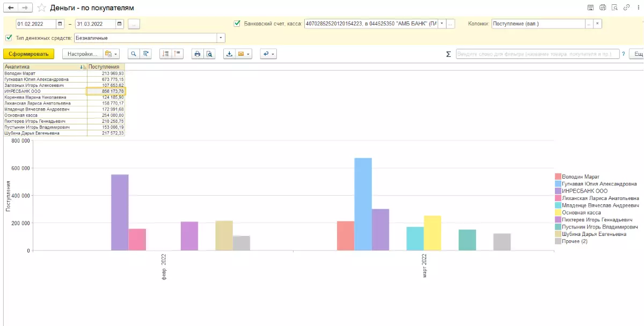Click the save report to file icon
Viewport: 644px width, 326px height.
coord(230,54)
